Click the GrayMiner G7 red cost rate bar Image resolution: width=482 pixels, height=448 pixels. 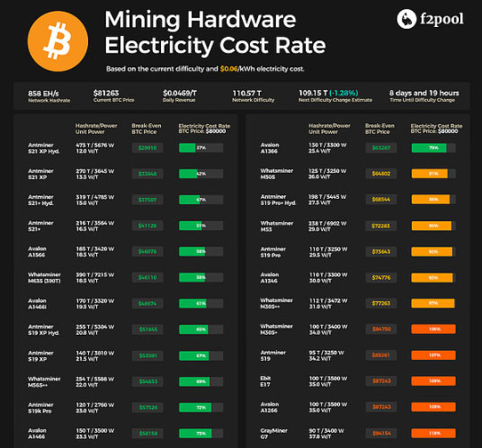433,434
